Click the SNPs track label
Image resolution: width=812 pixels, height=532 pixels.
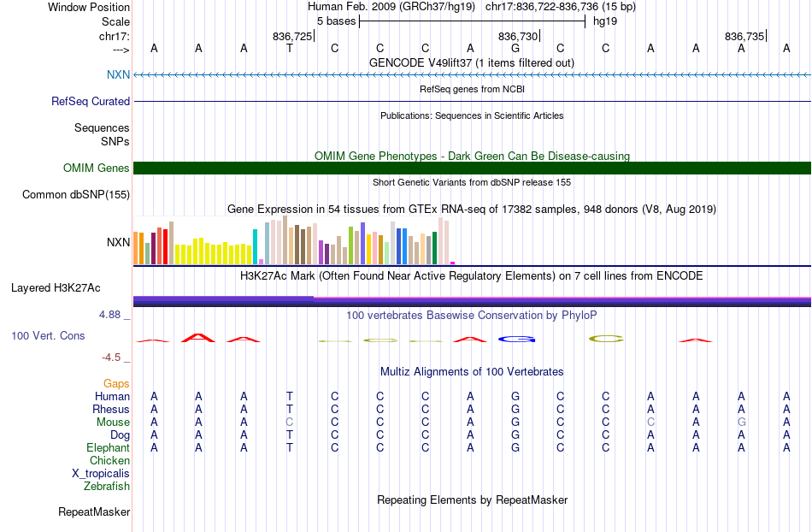[x=115, y=141]
